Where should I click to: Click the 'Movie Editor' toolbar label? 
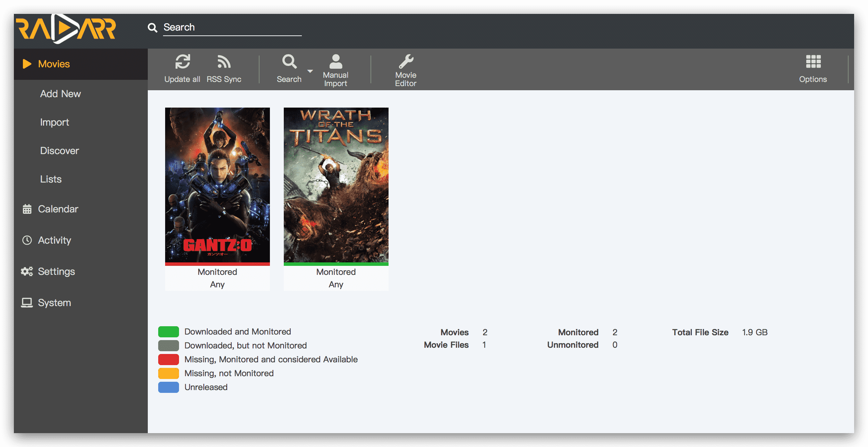point(406,79)
